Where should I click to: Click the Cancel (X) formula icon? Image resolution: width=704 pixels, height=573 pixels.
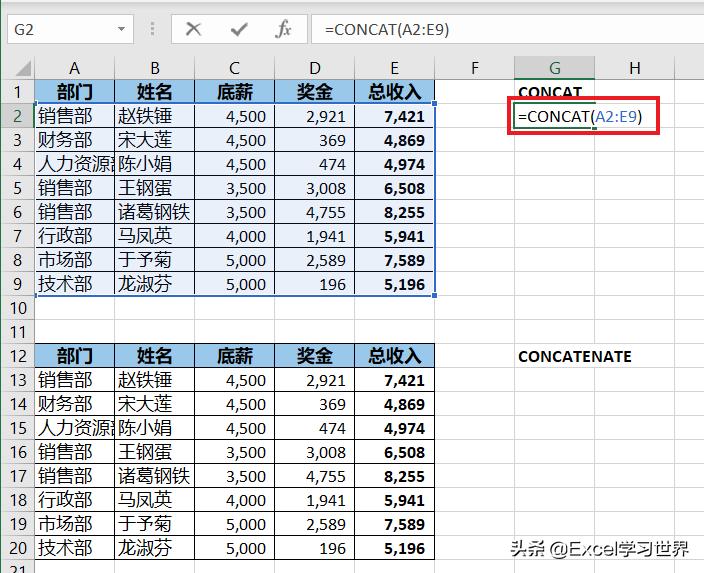click(194, 29)
